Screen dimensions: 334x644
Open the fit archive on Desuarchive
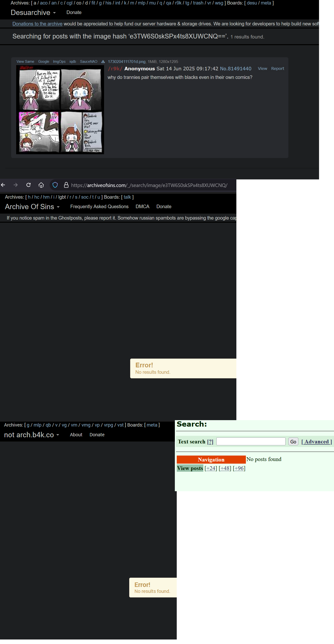pyautogui.click(x=93, y=3)
